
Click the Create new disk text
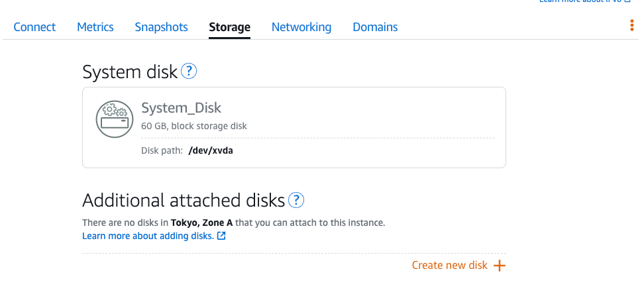click(450, 266)
